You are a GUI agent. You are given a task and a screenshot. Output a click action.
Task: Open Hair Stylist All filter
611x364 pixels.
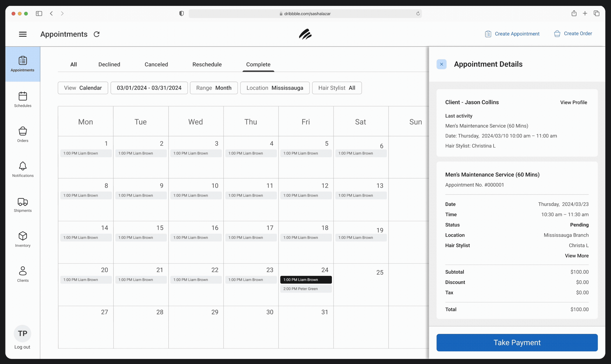pyautogui.click(x=337, y=88)
